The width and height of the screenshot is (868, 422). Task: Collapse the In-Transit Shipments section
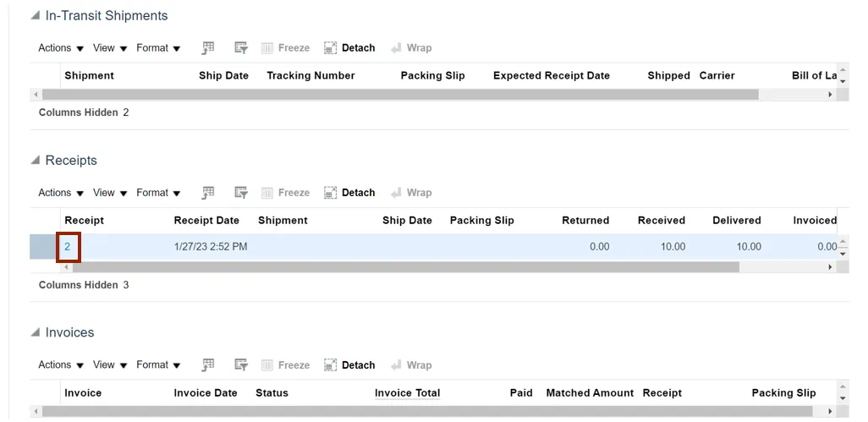[x=35, y=16]
